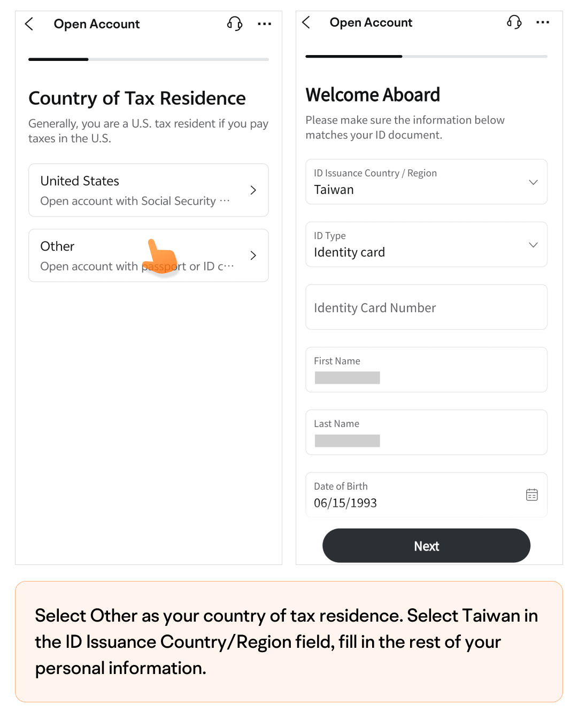Viewport: 578px width, 728px height.
Task: Tap back arrow on Welcome Aboard screen
Action: click(306, 22)
